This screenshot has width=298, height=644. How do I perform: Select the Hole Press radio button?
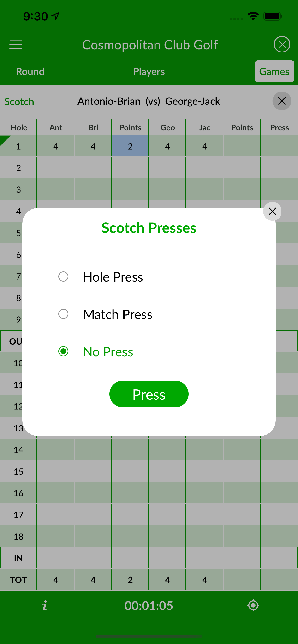(63, 276)
